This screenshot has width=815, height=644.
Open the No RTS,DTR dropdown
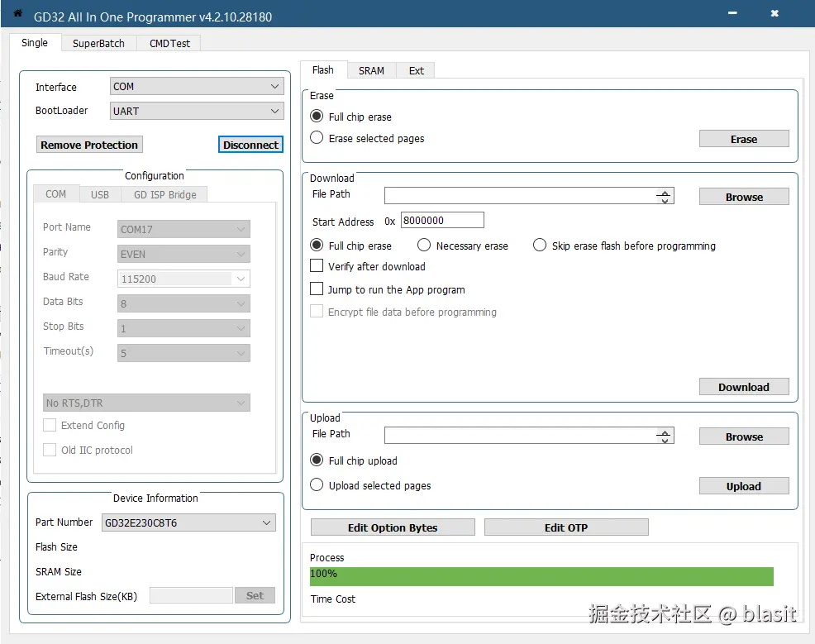(x=146, y=403)
